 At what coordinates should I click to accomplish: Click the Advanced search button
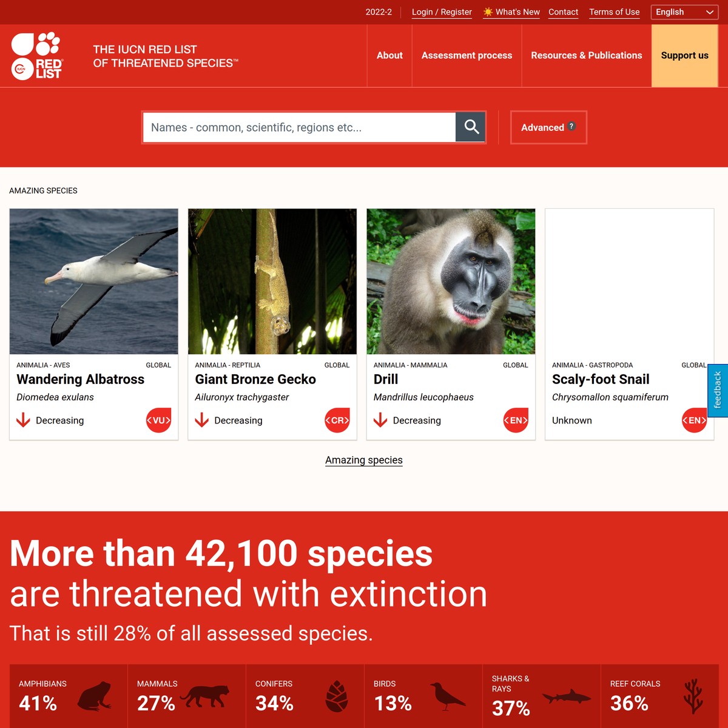[x=548, y=127]
